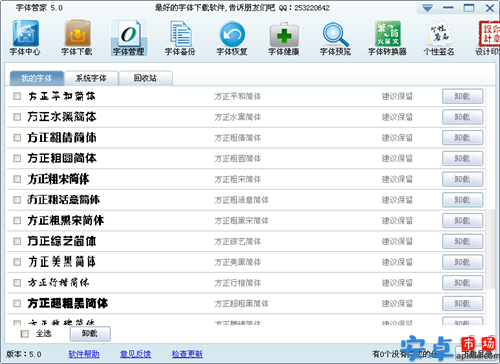Screen dimensions: 500x364
Task: Uninstall 方正美黑简体 with its 卸载 button
Action: [462, 262]
